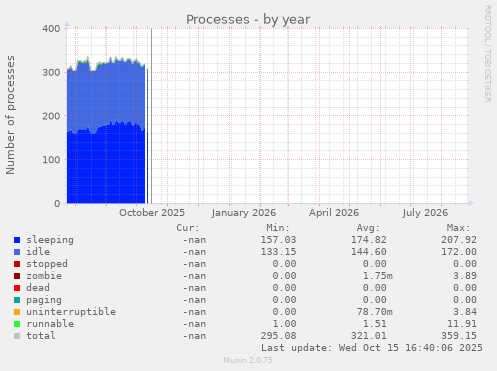497x371 pixels.
Task: Click the stopped legend color swatch
Action: point(17,264)
